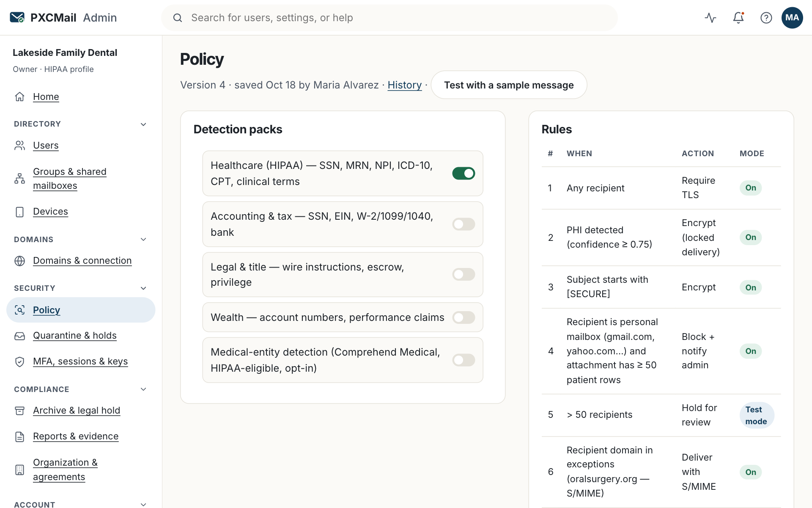Click the Groups & shared mailboxes icon

tap(19, 178)
